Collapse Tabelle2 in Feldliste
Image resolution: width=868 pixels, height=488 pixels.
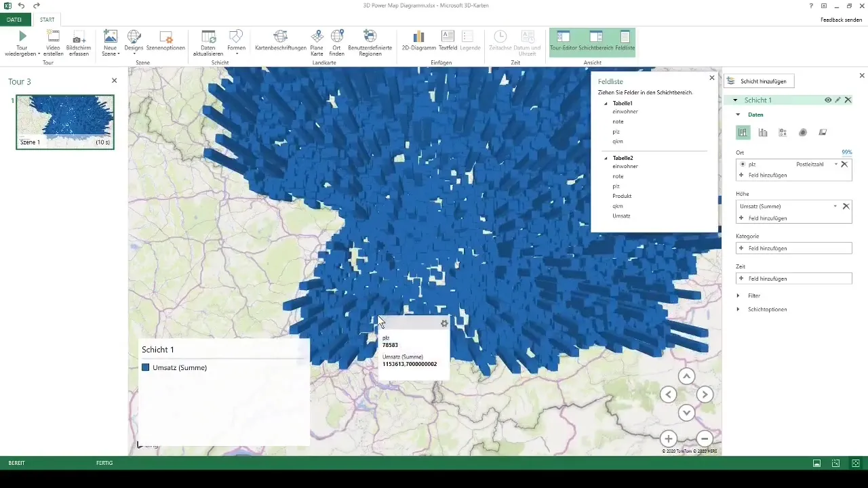pos(606,158)
